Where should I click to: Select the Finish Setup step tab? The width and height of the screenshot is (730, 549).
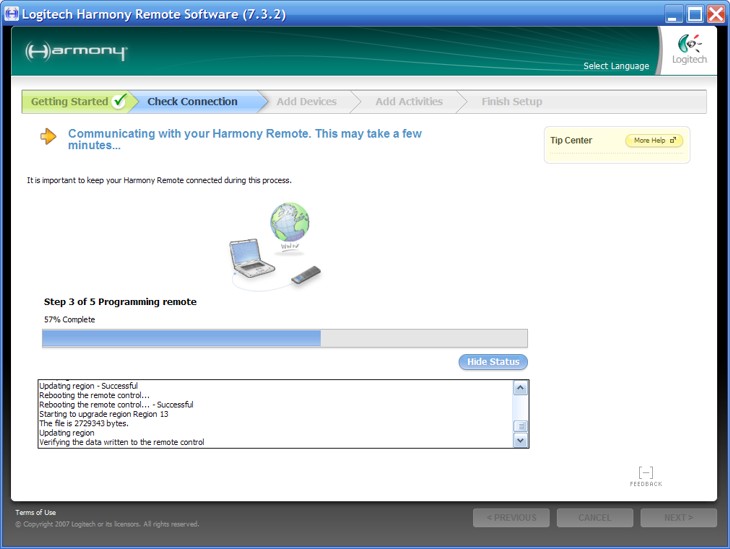[512, 102]
